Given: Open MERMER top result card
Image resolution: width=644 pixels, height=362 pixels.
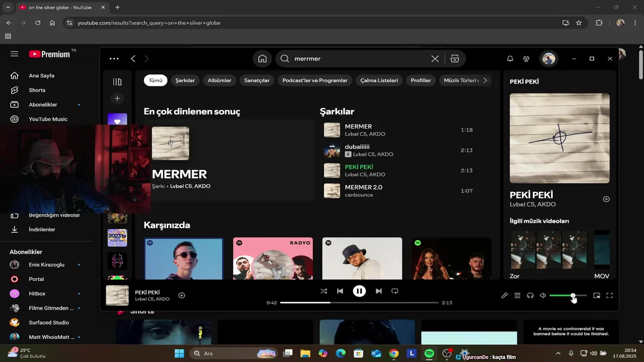Looking at the screenshot, I should click(229, 161).
